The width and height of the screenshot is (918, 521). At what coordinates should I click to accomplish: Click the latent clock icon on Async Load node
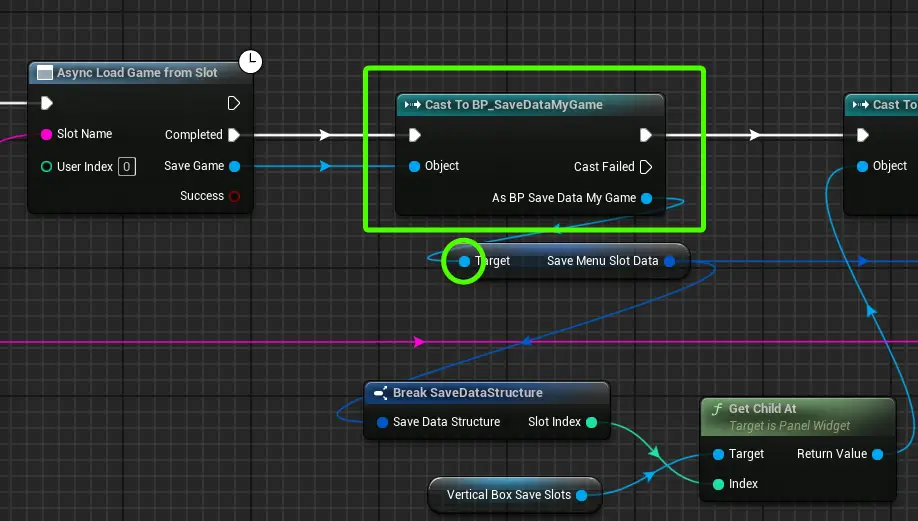pyautogui.click(x=251, y=61)
